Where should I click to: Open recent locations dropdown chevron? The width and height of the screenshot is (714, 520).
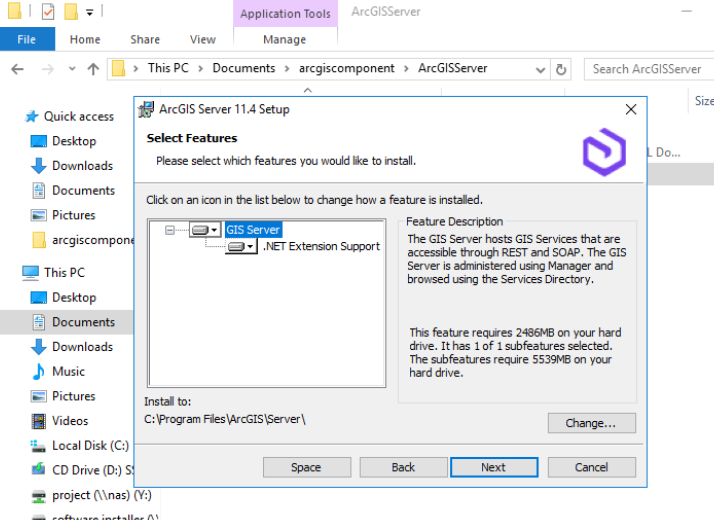[72, 69]
